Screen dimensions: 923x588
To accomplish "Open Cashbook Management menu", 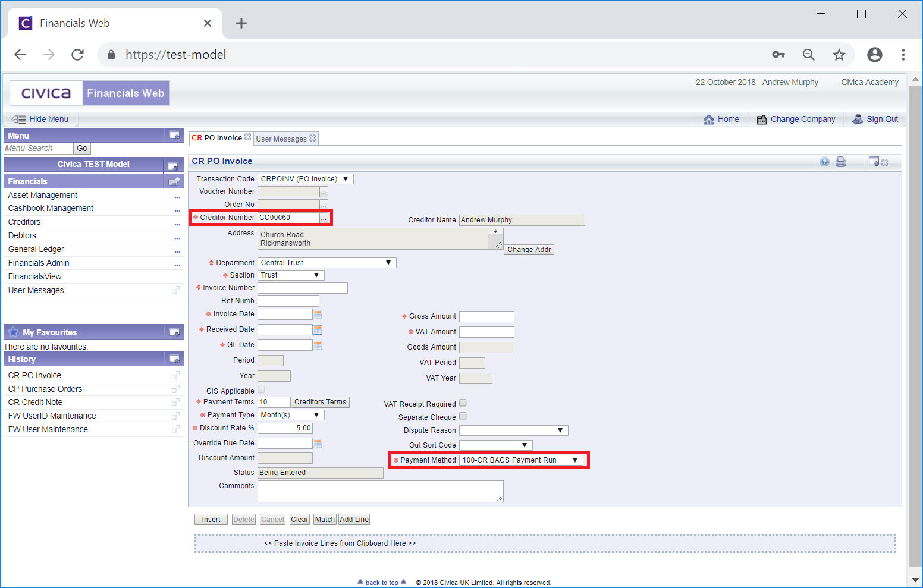I will click(x=51, y=209).
